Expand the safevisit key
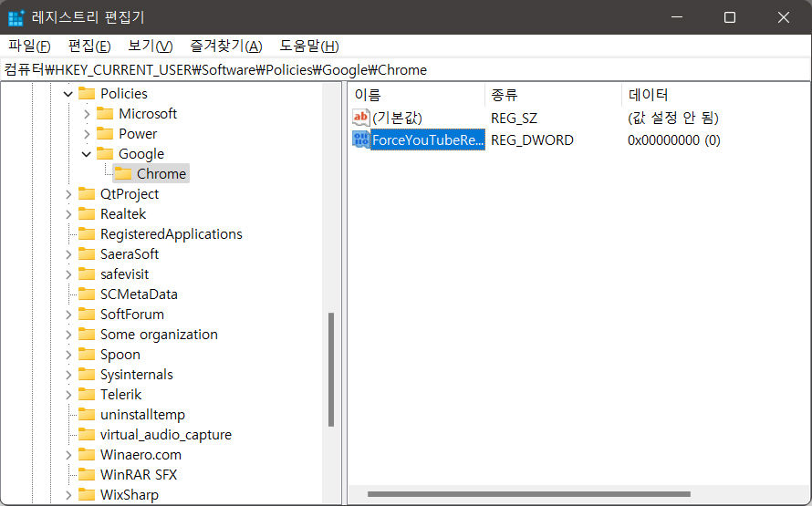The image size is (812, 506). (x=68, y=274)
